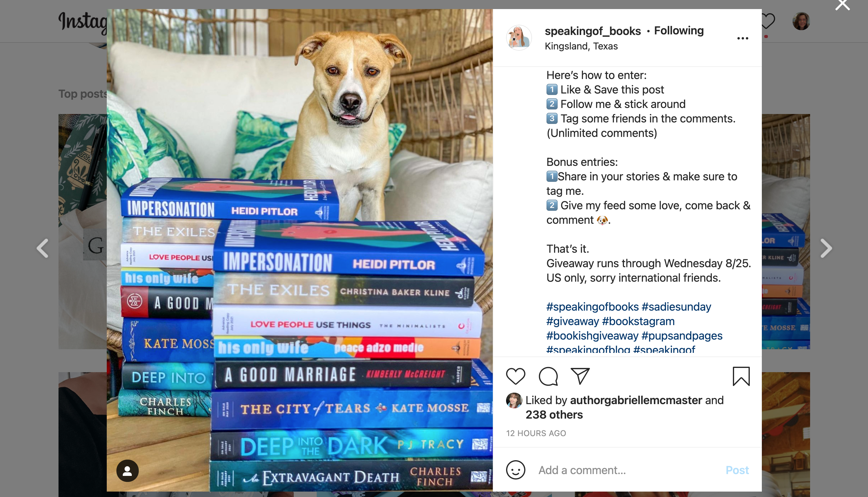Click the Add a comment field
The height and width of the screenshot is (497, 868).
pos(628,470)
